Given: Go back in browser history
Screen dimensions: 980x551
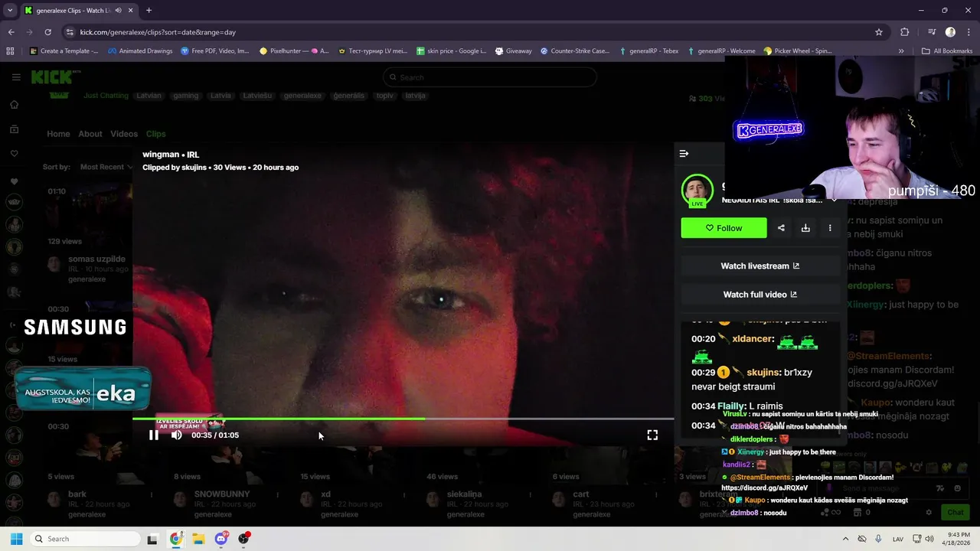Looking at the screenshot, I should tap(11, 32).
